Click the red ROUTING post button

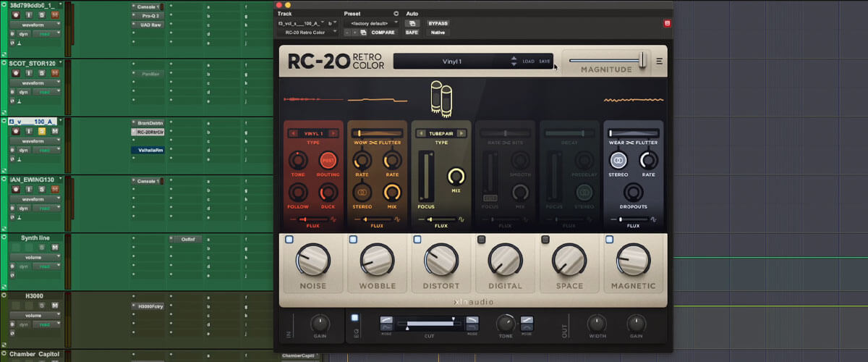click(x=328, y=160)
